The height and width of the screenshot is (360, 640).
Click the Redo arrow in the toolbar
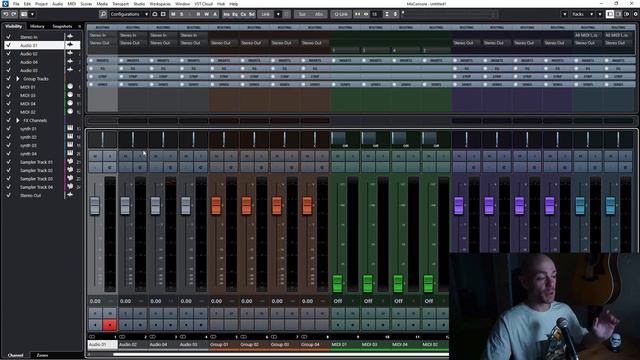pos(13,14)
